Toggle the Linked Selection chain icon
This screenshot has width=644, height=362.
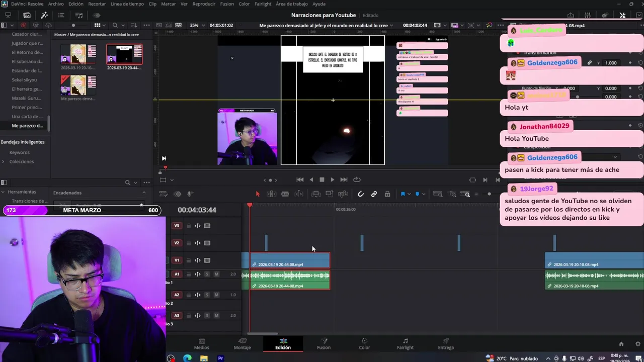click(x=374, y=194)
